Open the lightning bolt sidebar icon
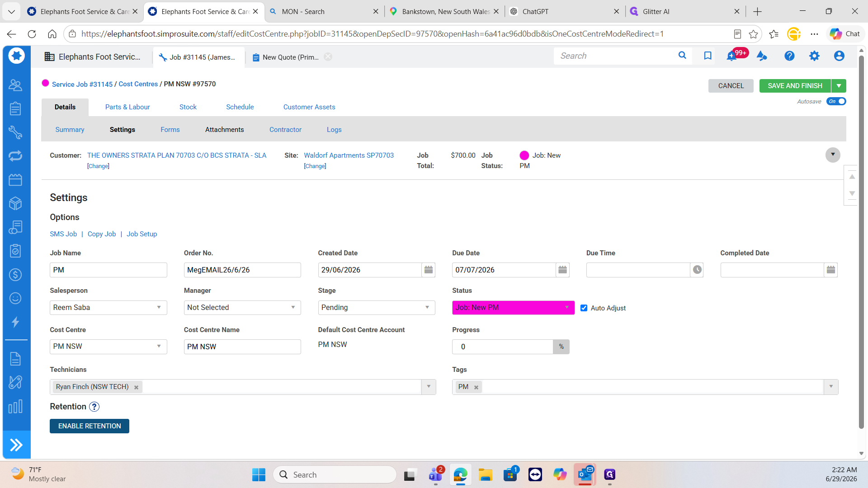The width and height of the screenshot is (868, 488). pos(15,322)
